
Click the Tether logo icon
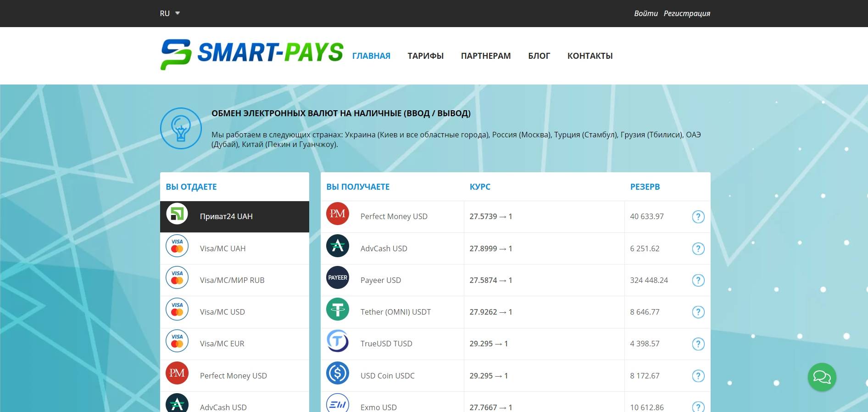pyautogui.click(x=338, y=309)
